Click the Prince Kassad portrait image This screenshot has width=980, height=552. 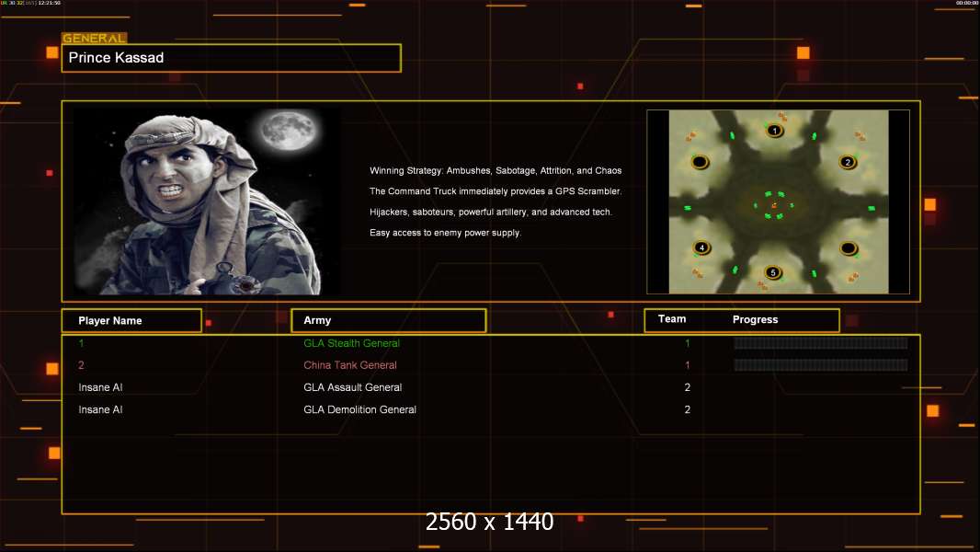click(x=208, y=201)
